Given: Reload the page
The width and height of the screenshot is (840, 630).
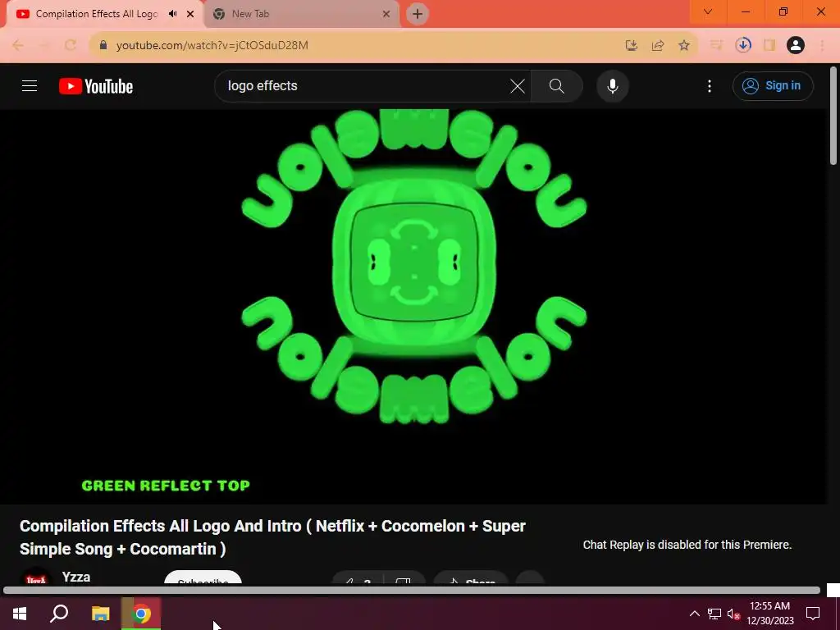Looking at the screenshot, I should click(71, 45).
